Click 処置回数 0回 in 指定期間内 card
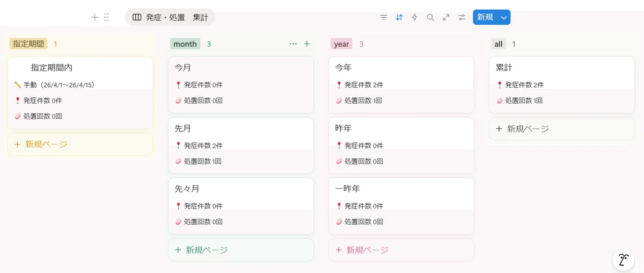 coord(42,116)
